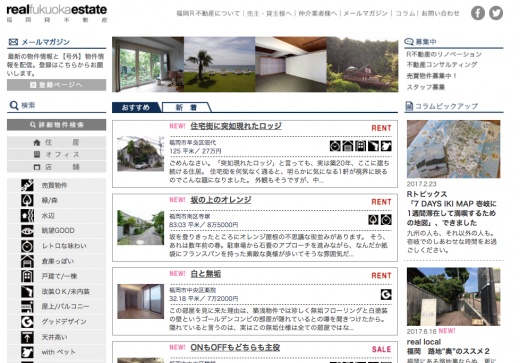520x363 pixels.
Task: Click retro clock icon in 坂の上のオレンジ listing
Action: (386, 220)
